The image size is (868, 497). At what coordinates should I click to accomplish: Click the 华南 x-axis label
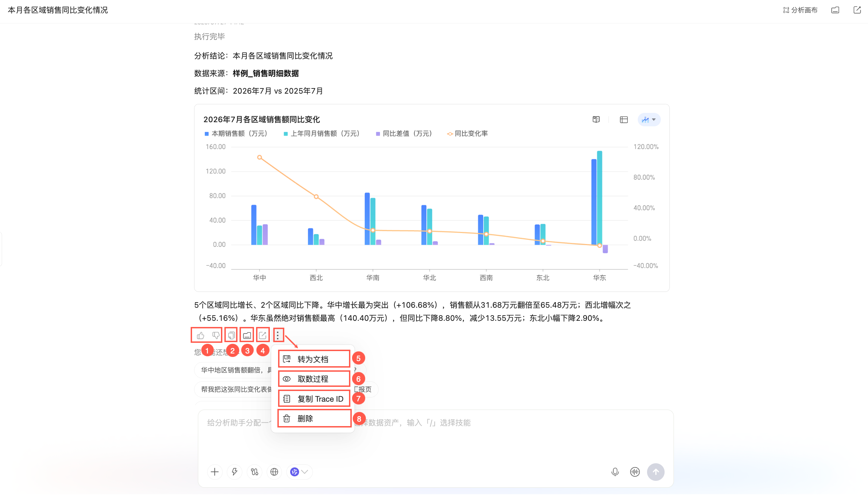[373, 278]
